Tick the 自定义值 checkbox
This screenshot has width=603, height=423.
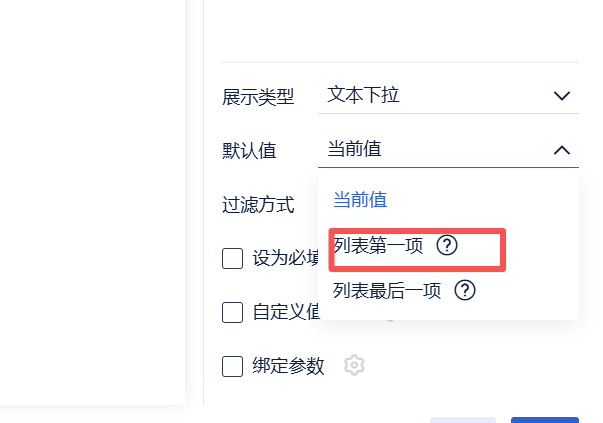click(x=233, y=312)
